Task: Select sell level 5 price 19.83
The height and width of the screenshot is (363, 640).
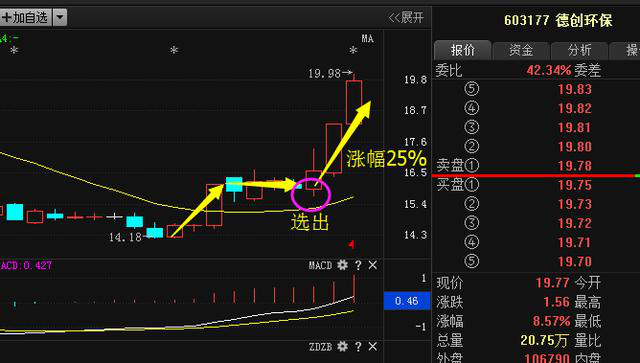Action: [x=574, y=89]
